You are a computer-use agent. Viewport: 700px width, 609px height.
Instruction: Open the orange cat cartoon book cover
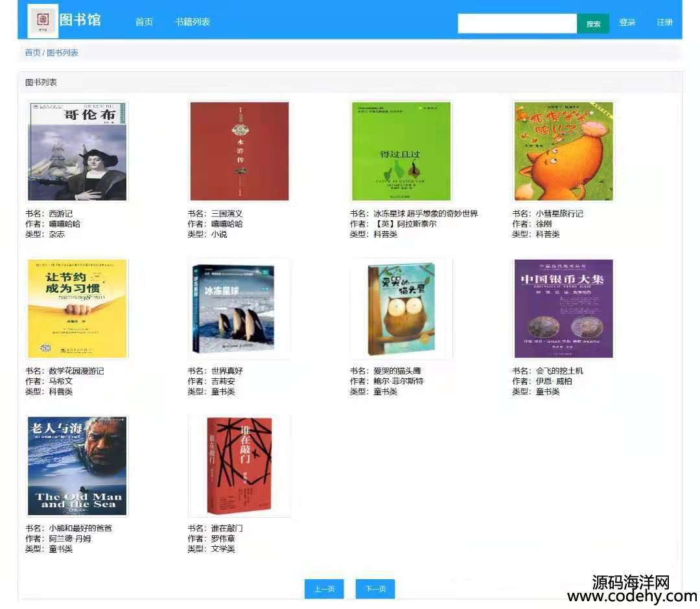click(x=563, y=152)
